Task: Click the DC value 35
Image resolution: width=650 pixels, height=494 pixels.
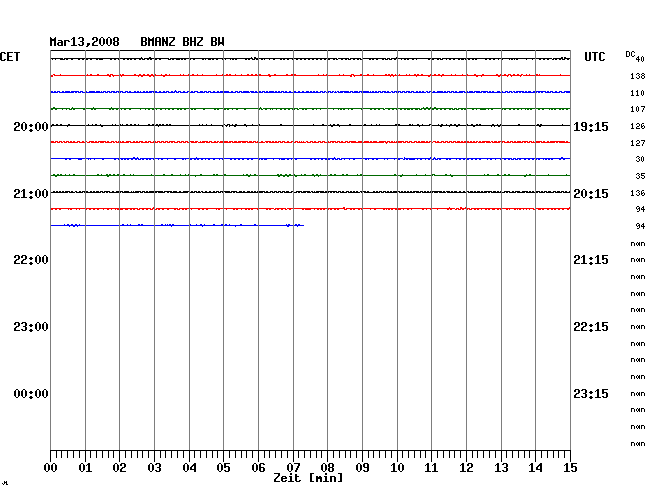Action: click(640, 176)
